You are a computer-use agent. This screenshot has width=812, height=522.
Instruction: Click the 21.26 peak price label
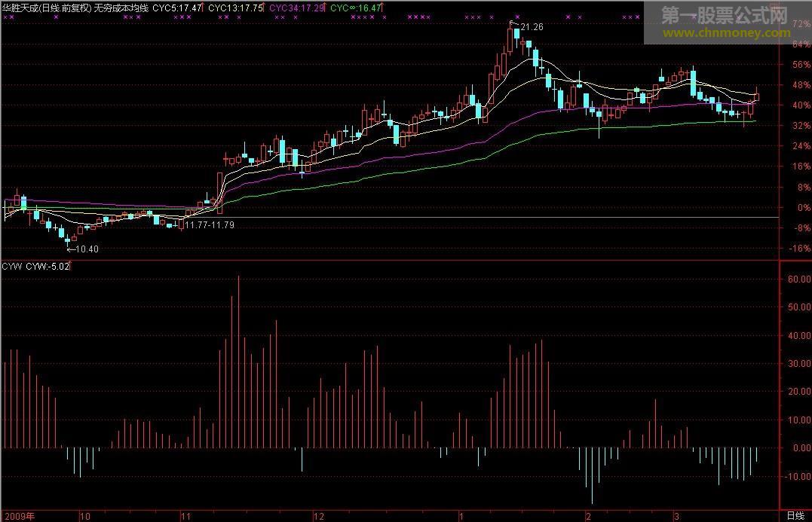point(532,27)
